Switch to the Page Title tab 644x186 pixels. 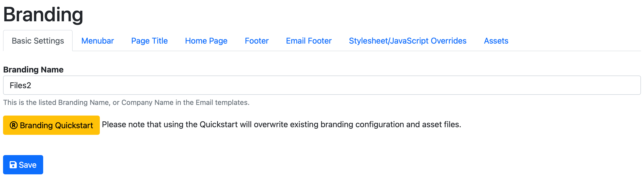pyautogui.click(x=149, y=41)
